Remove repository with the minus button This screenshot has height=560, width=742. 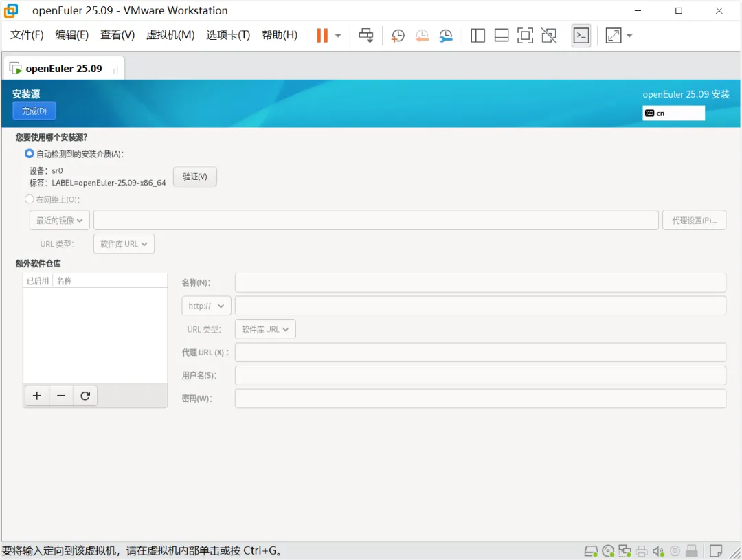pos(61,396)
